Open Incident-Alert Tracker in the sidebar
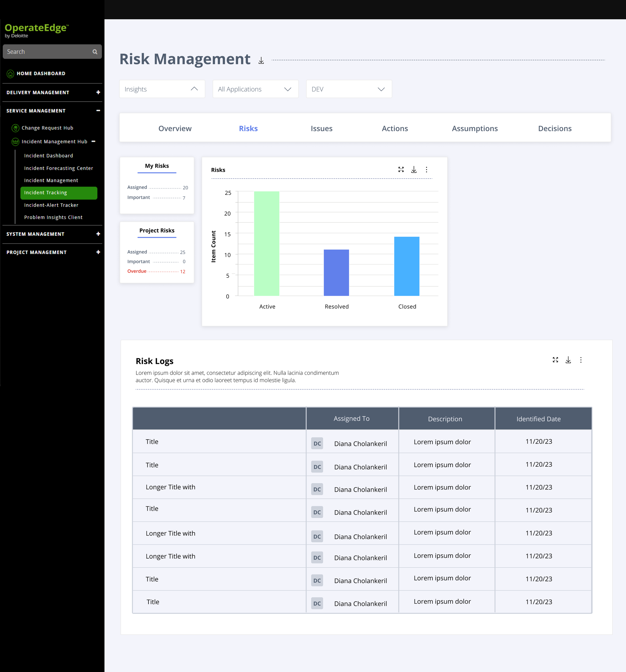The width and height of the screenshot is (626, 672). (51, 205)
